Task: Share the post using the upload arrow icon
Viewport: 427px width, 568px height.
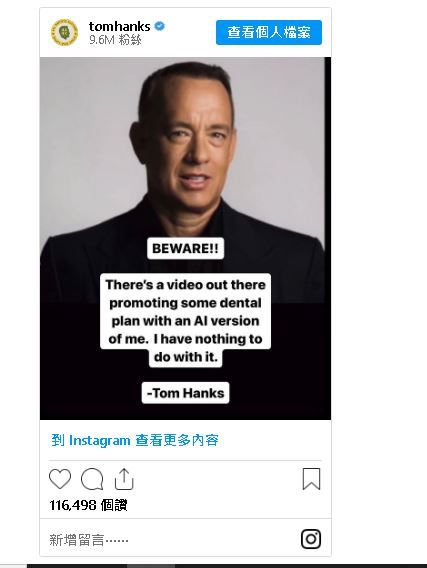Action: tap(124, 479)
